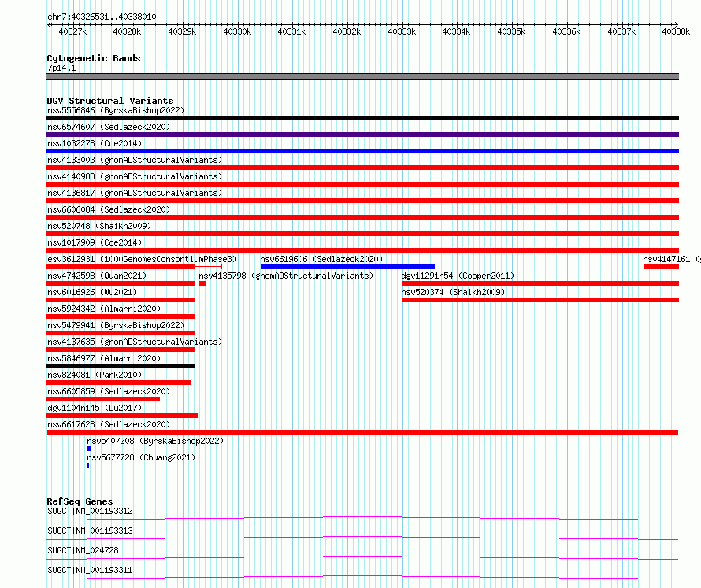Select the black bar under nsv5846977
Image resolution: width=701 pixels, height=588 pixels.
(121, 366)
